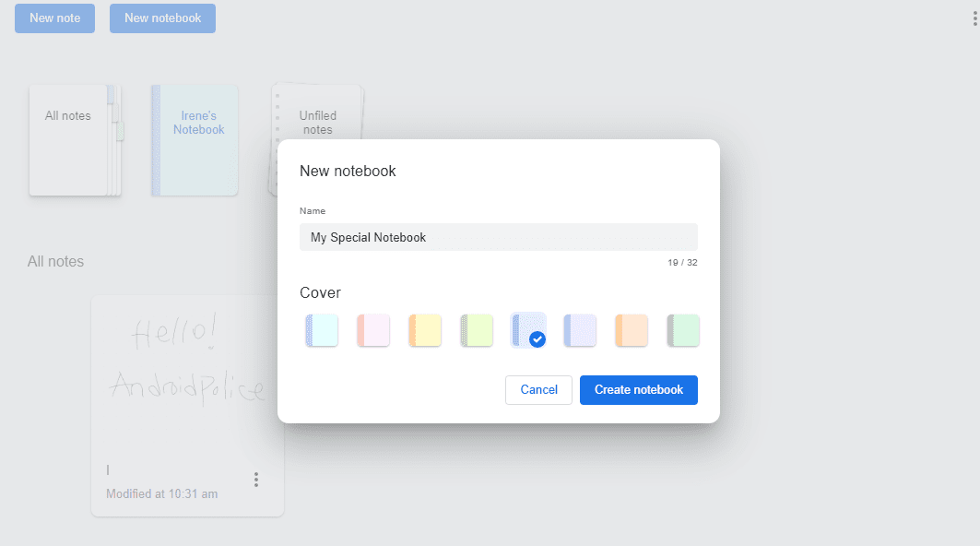This screenshot has width=980, height=546.
Task: Pick the yellow notebook cover
Action: 425,330
